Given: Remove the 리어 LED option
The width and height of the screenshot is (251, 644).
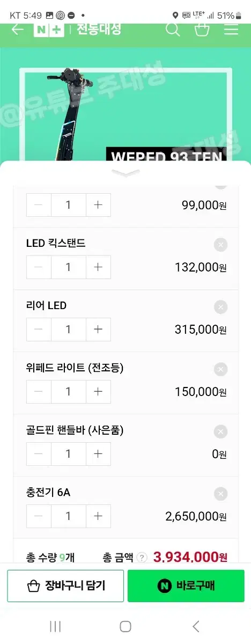Looking at the screenshot, I should point(220,307).
